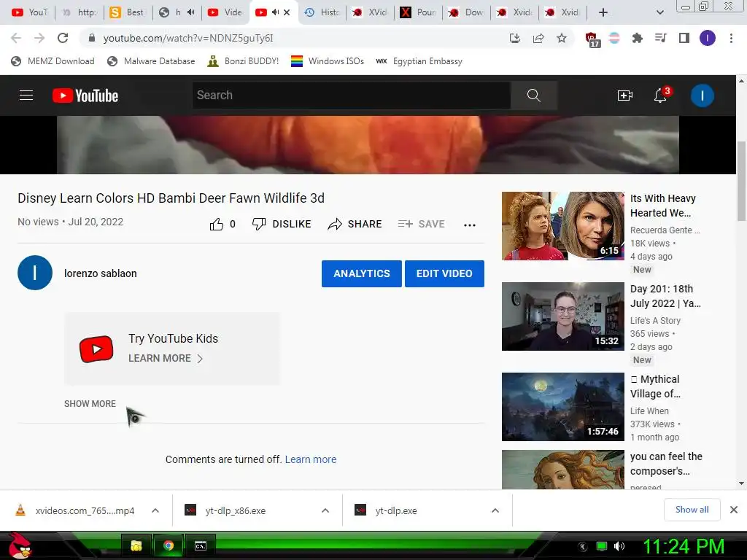This screenshot has height=560, width=747.
Task: Switch to the Best tab
Action: tap(127, 12)
